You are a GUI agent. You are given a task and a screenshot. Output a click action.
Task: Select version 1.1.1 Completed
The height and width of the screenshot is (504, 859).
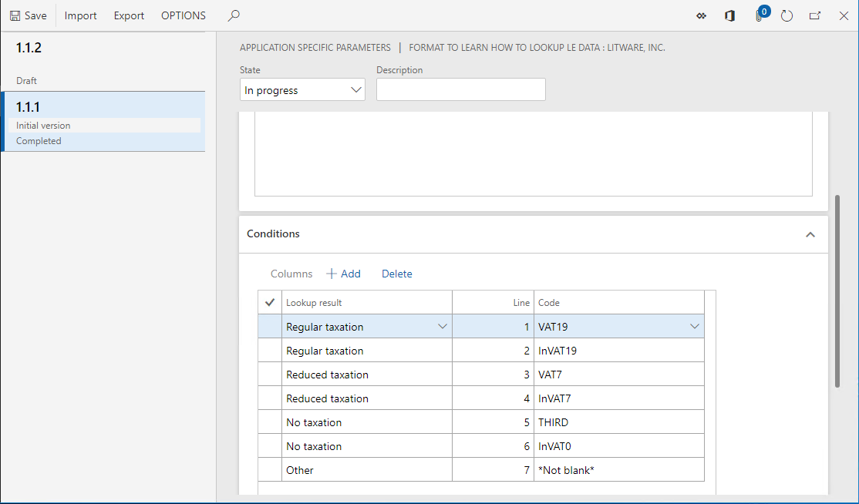[x=103, y=122]
